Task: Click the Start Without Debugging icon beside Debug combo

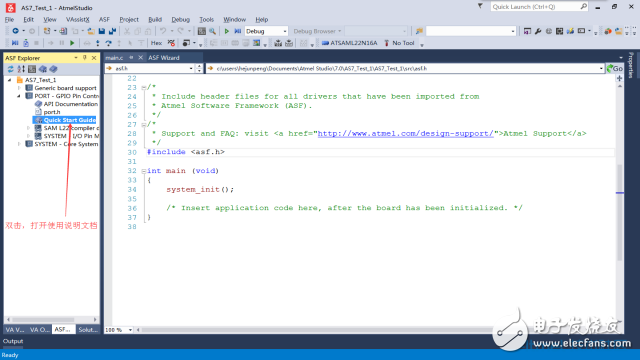Action: pyautogui.click(x=238, y=31)
